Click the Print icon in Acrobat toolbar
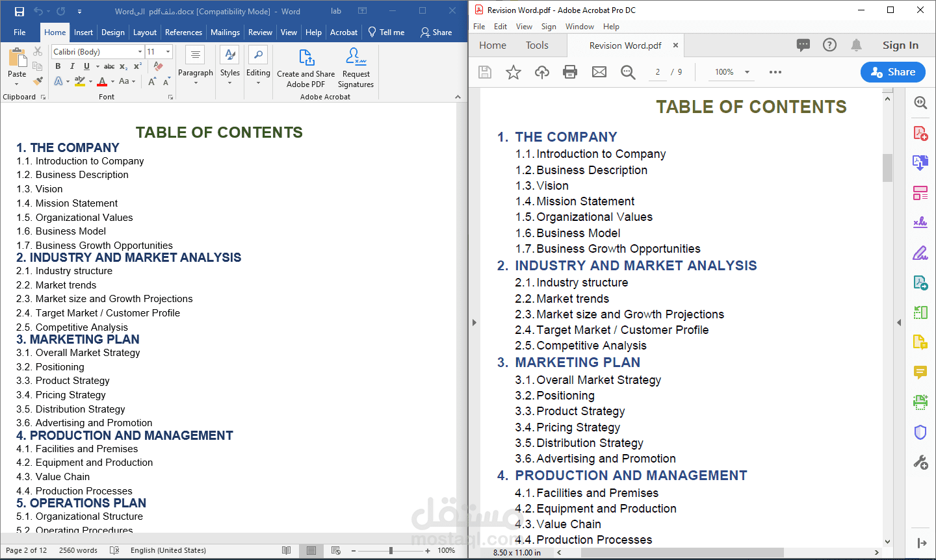Screen dimensions: 936x560 [570, 72]
